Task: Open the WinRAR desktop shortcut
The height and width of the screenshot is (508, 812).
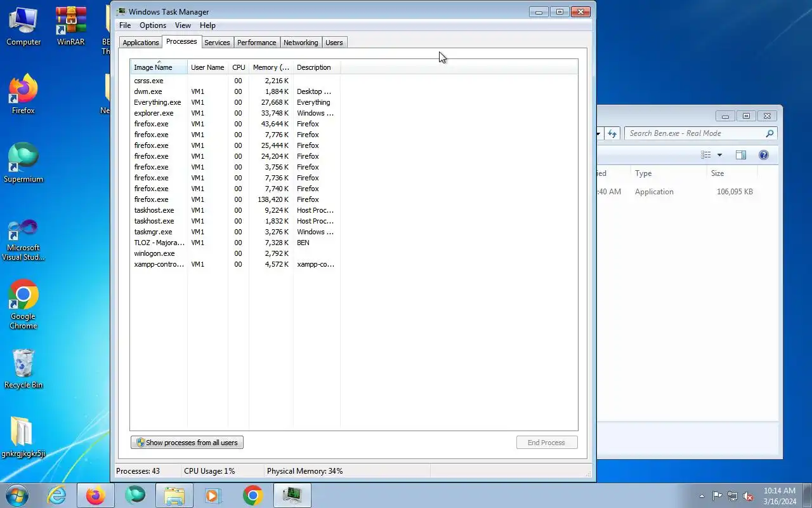Action: [x=70, y=27]
